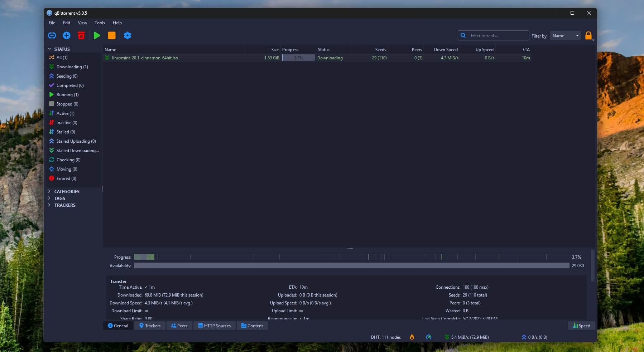This screenshot has height=352, width=644.
Task: Click the global upload speed status button
Action: [534, 337]
